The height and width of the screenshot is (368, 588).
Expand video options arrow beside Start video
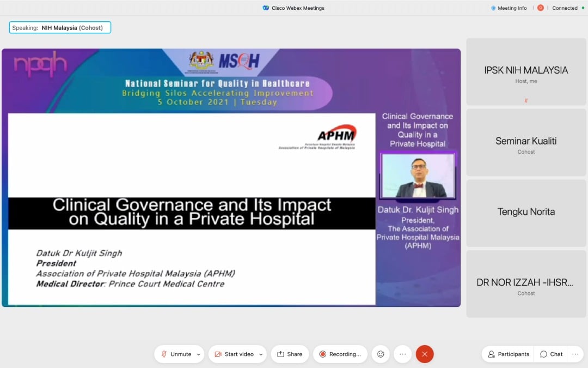tap(261, 354)
